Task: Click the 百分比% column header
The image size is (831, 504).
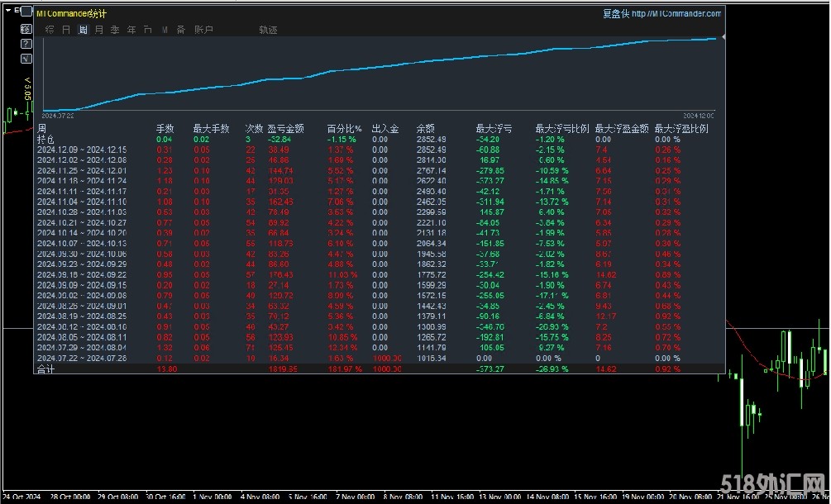Action: (344, 129)
